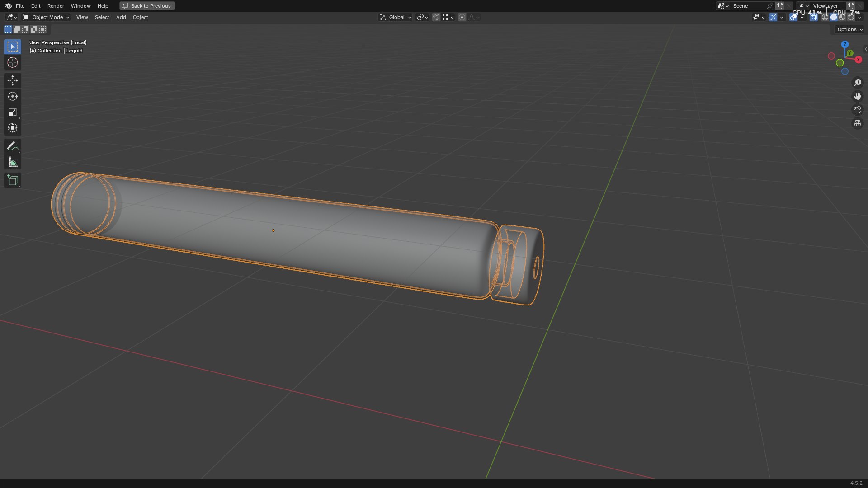Image resolution: width=868 pixels, height=488 pixels.
Task: Set selection mode to Invert
Action: point(34,29)
